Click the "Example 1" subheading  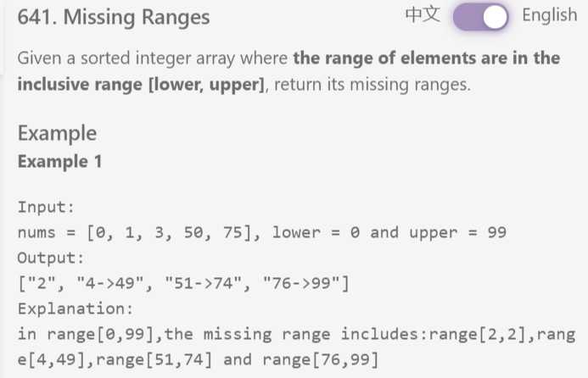[59, 161]
